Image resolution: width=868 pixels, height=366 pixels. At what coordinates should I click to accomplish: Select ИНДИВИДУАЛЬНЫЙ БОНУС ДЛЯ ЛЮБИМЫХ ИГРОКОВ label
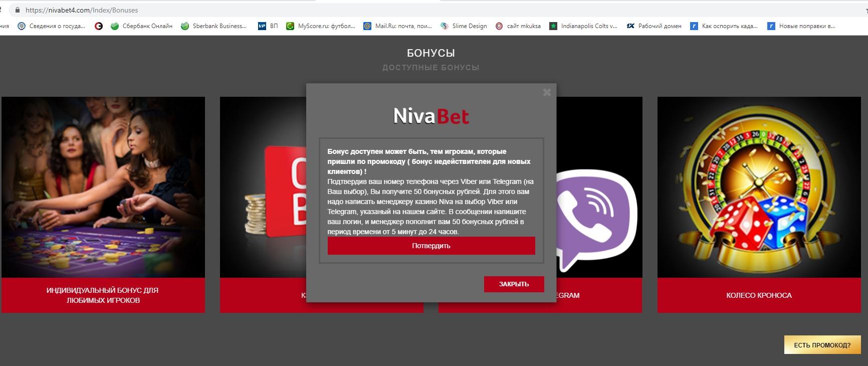coord(103,295)
